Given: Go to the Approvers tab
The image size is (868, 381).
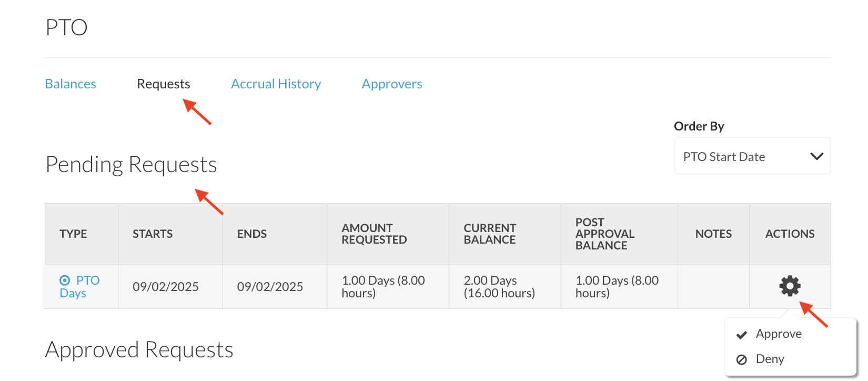Looking at the screenshot, I should point(392,84).
